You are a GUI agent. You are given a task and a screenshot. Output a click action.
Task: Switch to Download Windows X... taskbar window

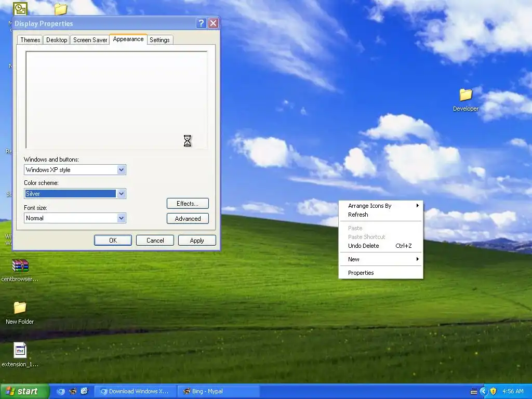[135, 391]
